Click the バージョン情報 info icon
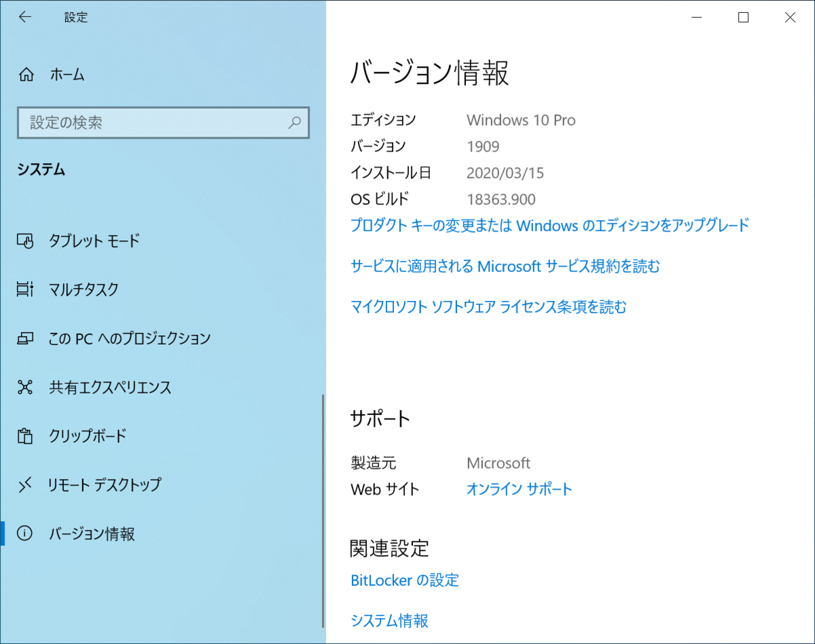Viewport: 815px width, 644px height. (x=25, y=534)
